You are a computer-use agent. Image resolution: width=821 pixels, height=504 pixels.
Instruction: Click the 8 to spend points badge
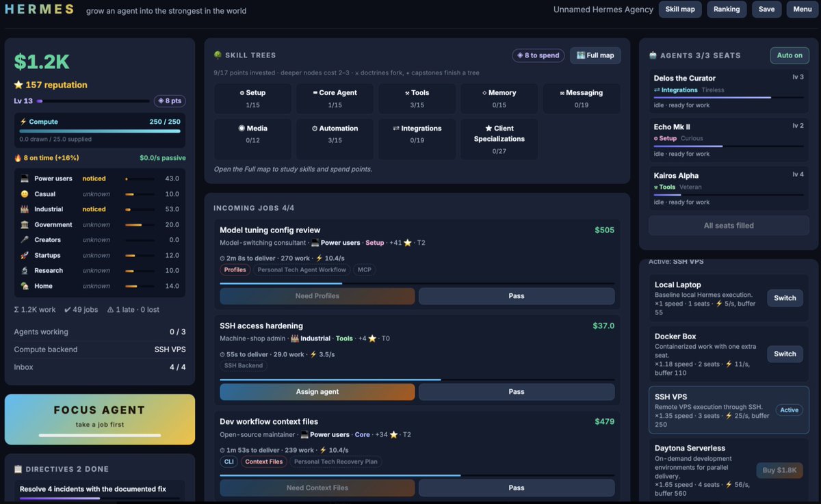538,55
